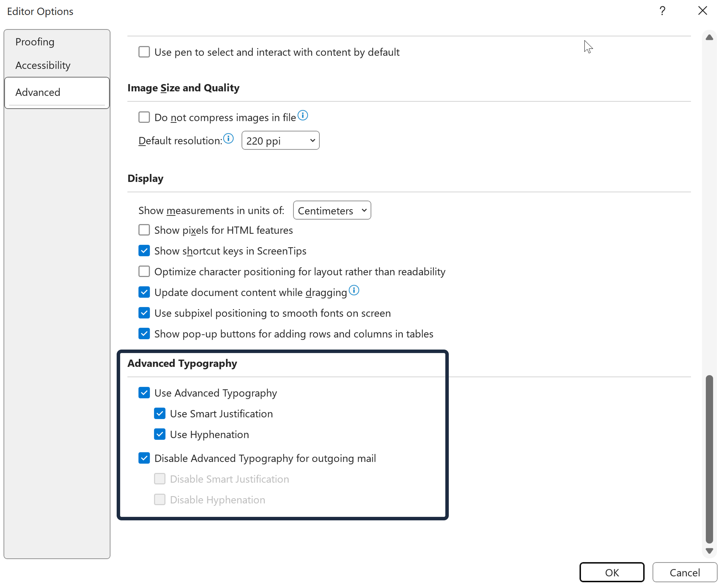Close the Editor Options dialog
Viewport: 722px width, 588px height.
point(702,11)
